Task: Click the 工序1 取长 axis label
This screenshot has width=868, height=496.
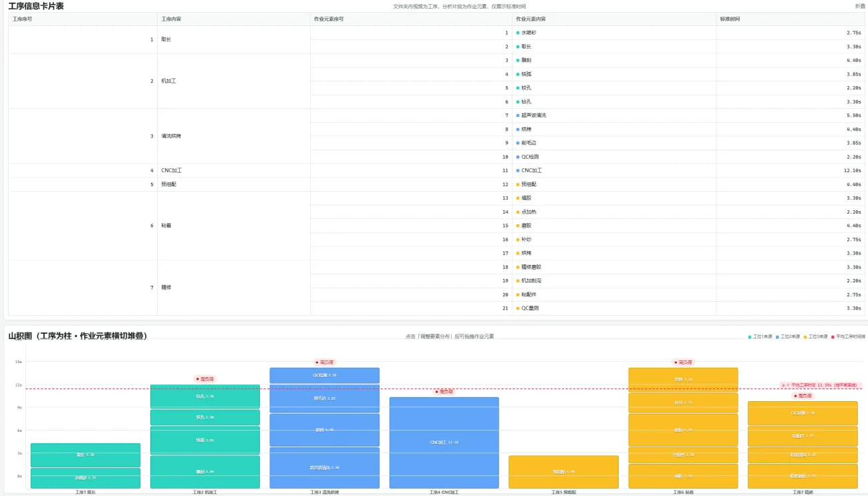Action: (x=86, y=492)
